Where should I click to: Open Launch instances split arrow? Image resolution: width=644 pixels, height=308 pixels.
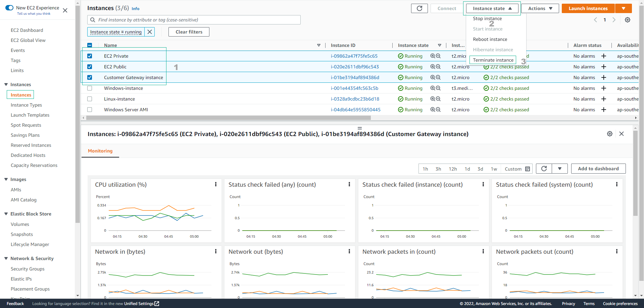[x=624, y=8]
